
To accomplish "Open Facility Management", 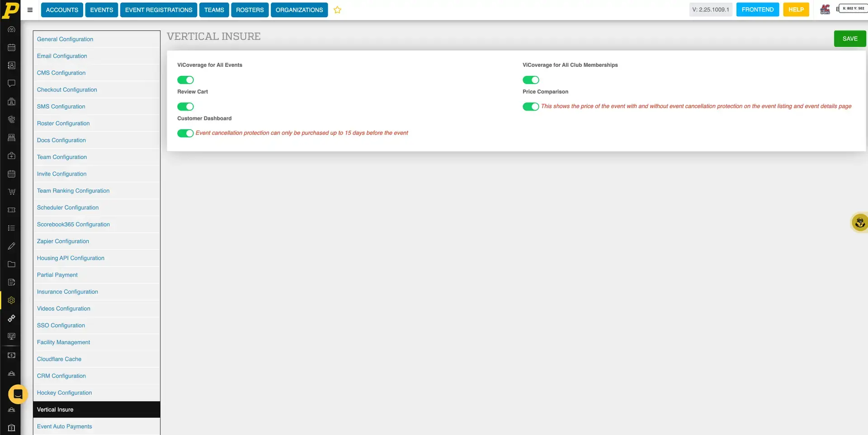I will [96, 342].
